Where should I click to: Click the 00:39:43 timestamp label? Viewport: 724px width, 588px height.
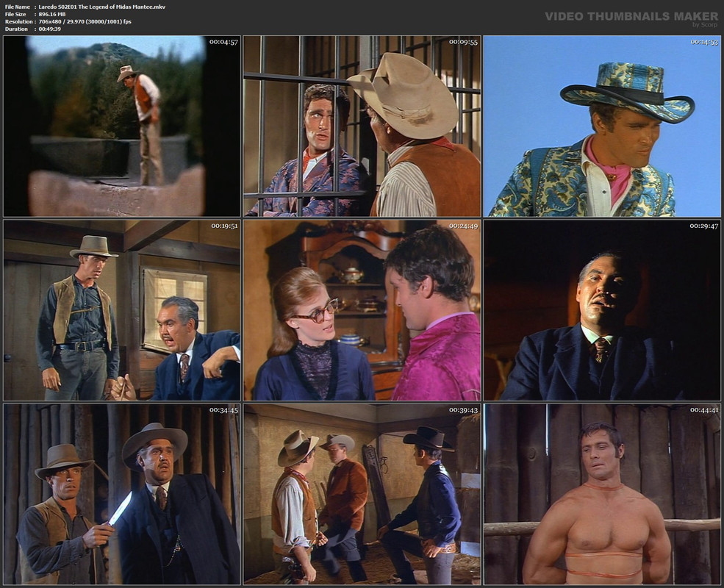(x=464, y=410)
